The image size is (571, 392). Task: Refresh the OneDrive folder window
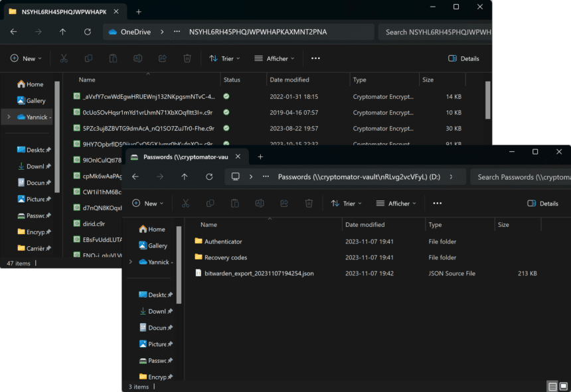[88, 32]
